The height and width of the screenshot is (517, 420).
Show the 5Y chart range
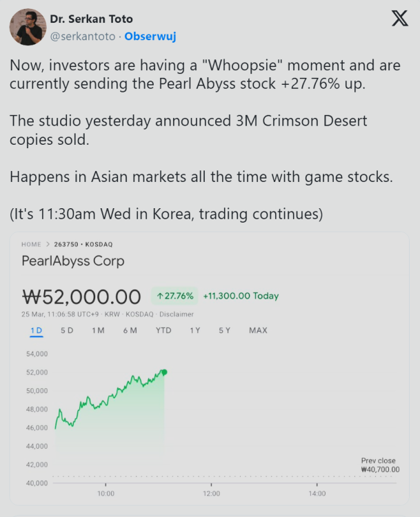pos(225,330)
